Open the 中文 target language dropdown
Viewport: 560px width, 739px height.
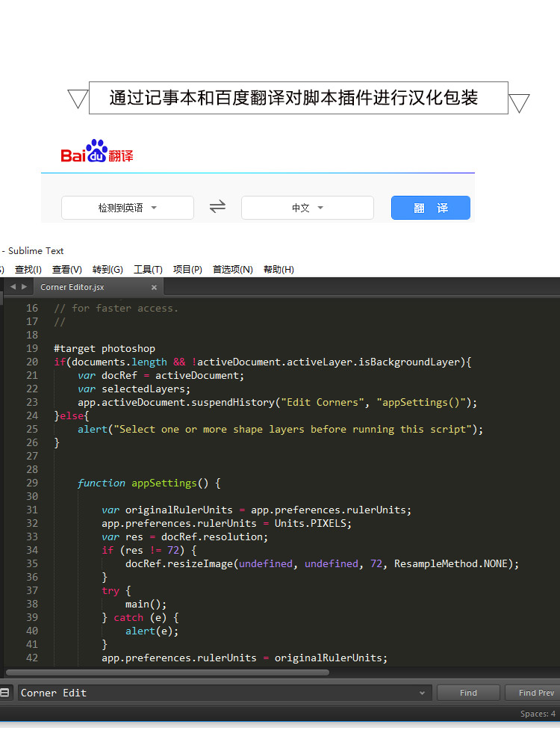(308, 208)
